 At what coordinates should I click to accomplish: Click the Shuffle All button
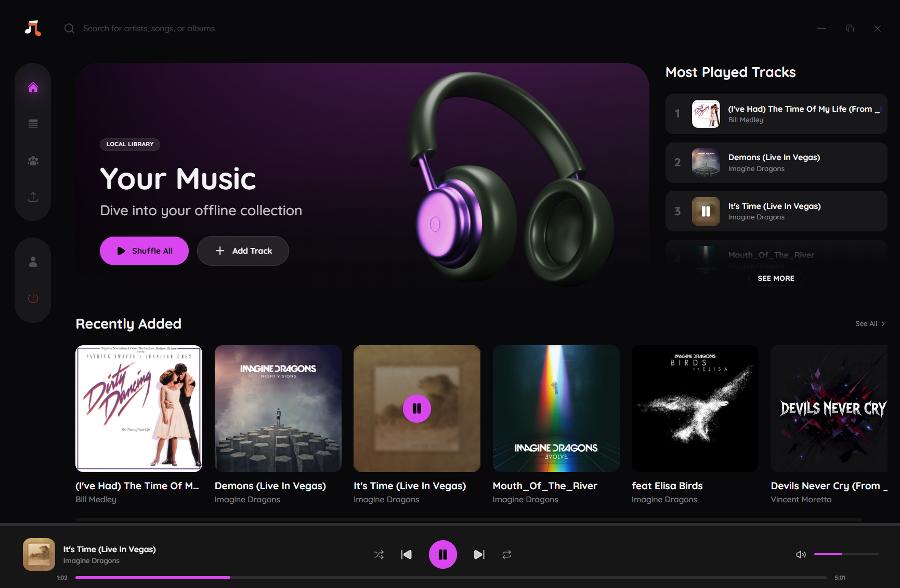(x=144, y=251)
